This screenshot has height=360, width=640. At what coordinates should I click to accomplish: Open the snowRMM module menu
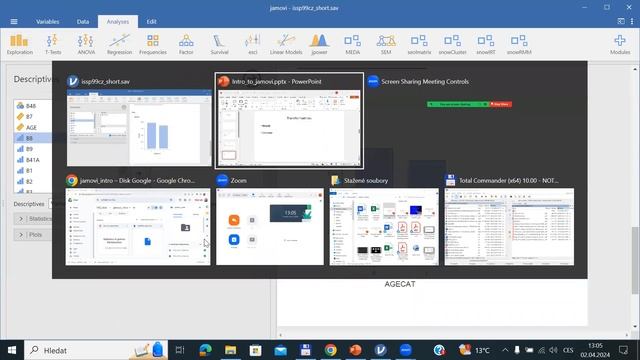(519, 44)
